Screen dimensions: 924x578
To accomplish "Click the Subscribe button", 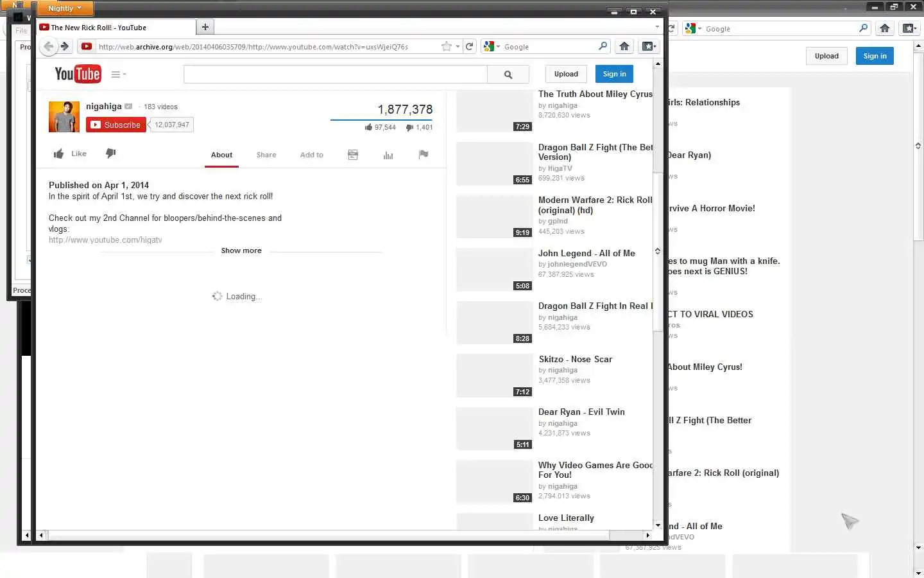I will coord(116,125).
